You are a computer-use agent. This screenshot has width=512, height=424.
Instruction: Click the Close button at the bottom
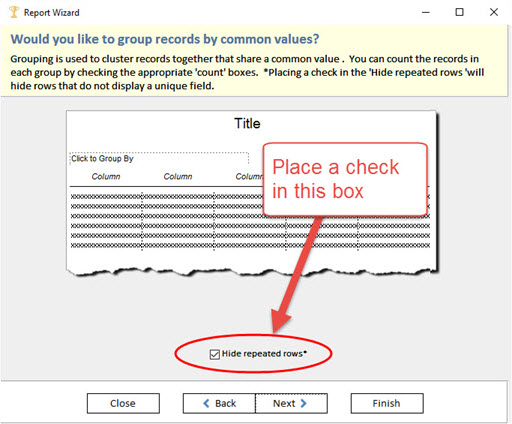(x=123, y=403)
